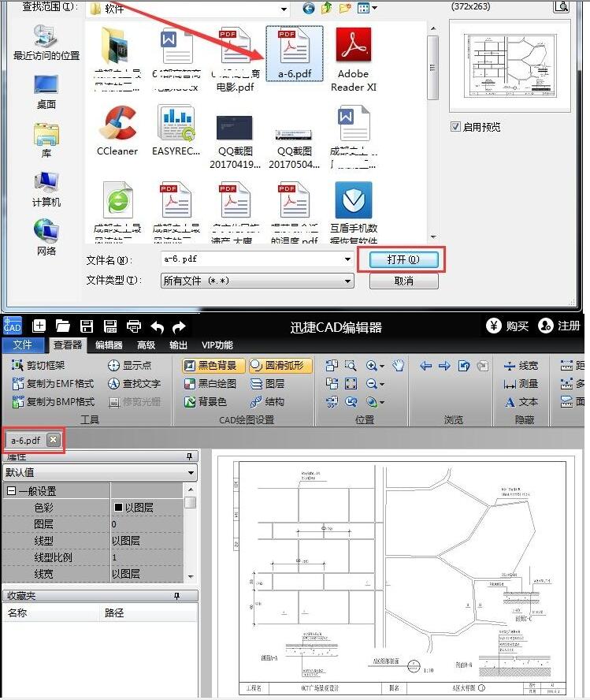Collapse the 一般设置 section

click(x=11, y=491)
